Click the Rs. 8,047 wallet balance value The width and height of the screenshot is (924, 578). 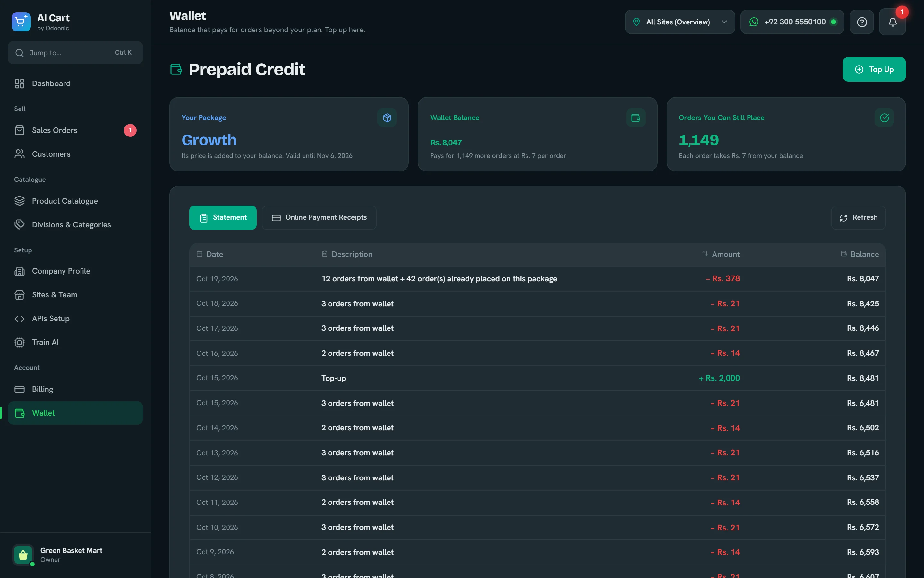click(446, 143)
